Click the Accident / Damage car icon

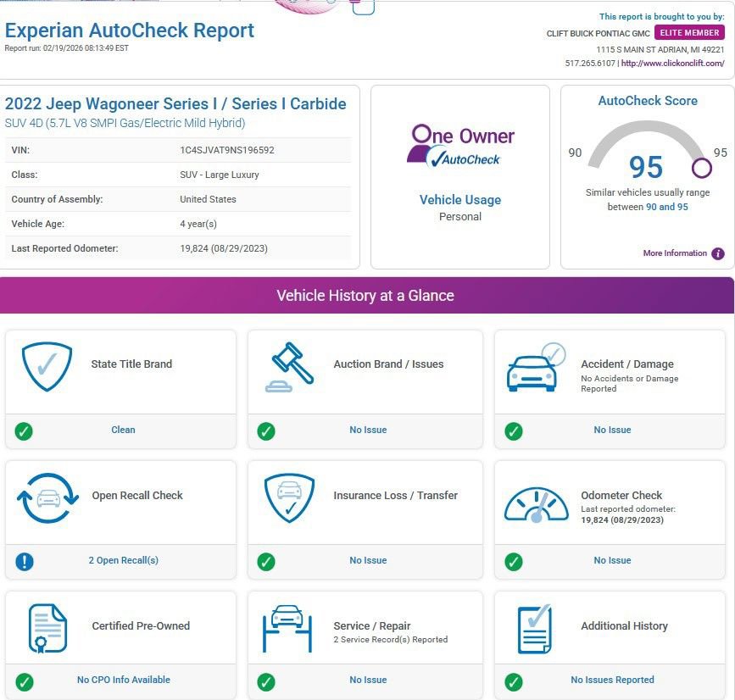point(535,367)
